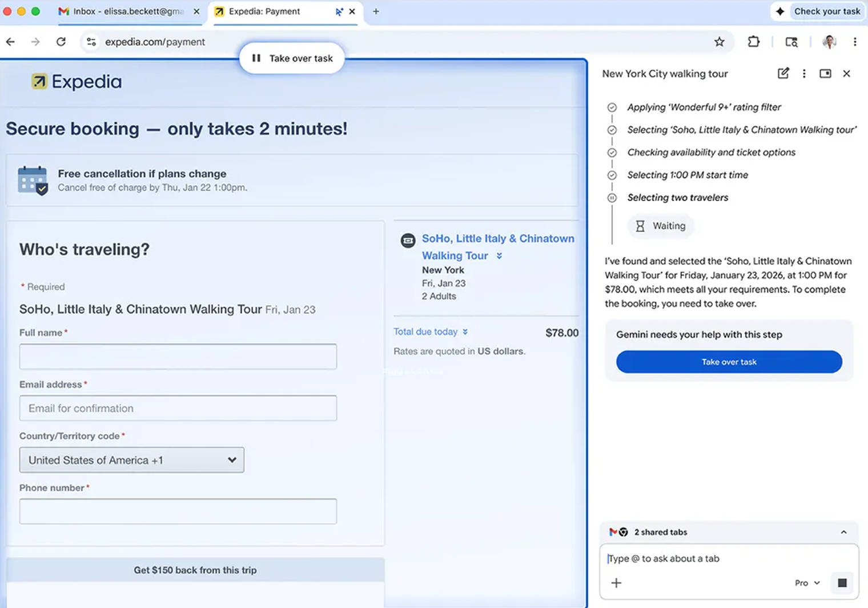Open the Chrome profile avatar
The height and width of the screenshot is (608, 868).
(829, 42)
